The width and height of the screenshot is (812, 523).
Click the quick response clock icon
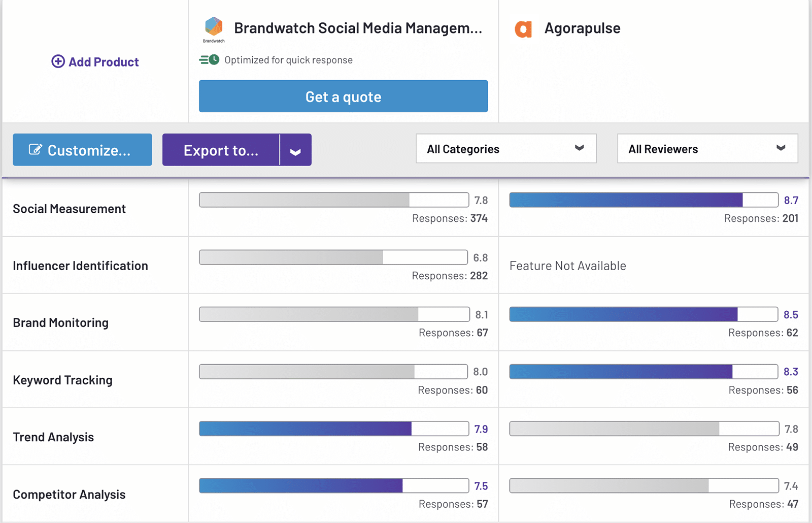(209, 60)
